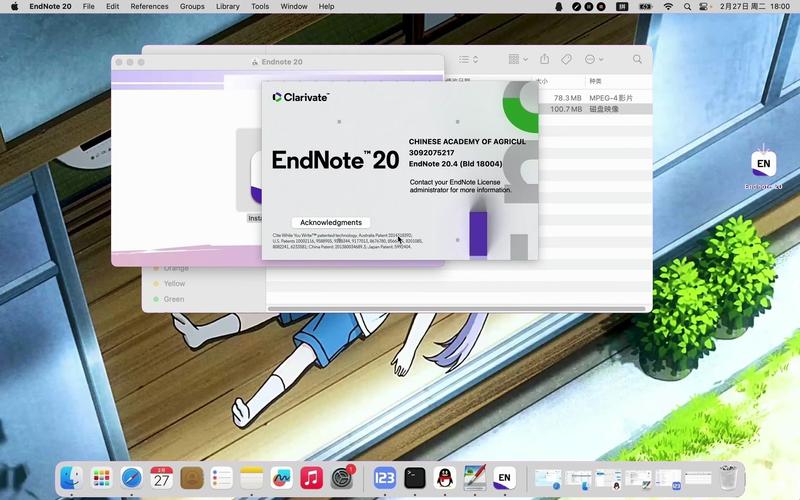Screen dimensions: 800x500
Task: Open the Groups menu
Action: coord(192,7)
